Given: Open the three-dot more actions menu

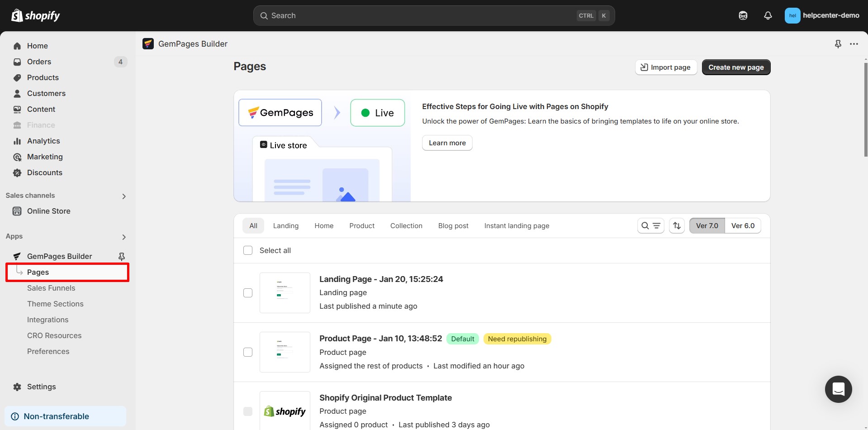Looking at the screenshot, I should pos(854,44).
